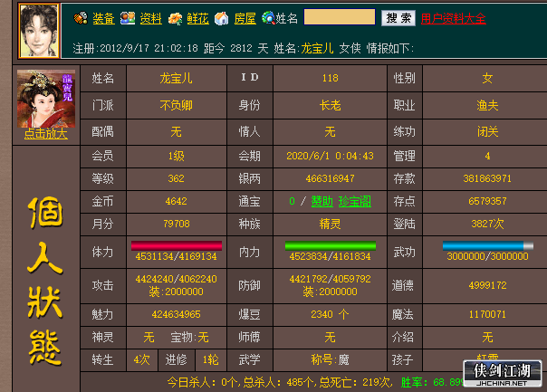Click the 进修 value 1轮
This screenshot has height=392, width=547.
(211, 359)
